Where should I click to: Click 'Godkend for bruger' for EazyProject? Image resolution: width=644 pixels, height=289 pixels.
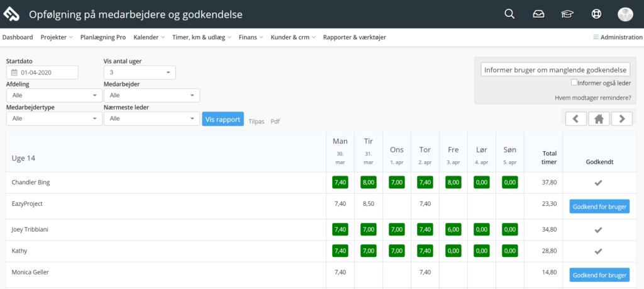point(599,206)
